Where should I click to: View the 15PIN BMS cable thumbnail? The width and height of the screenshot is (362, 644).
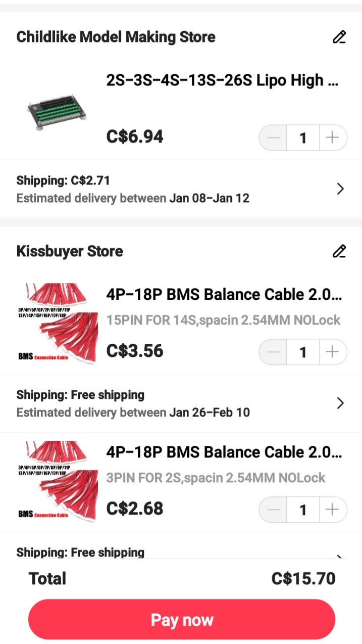click(57, 320)
